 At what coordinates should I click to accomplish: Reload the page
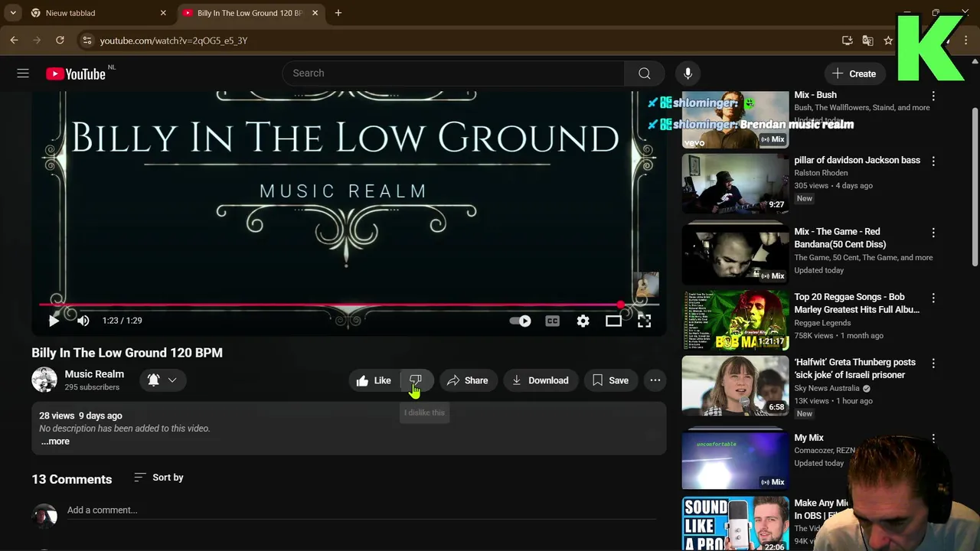(x=60, y=41)
